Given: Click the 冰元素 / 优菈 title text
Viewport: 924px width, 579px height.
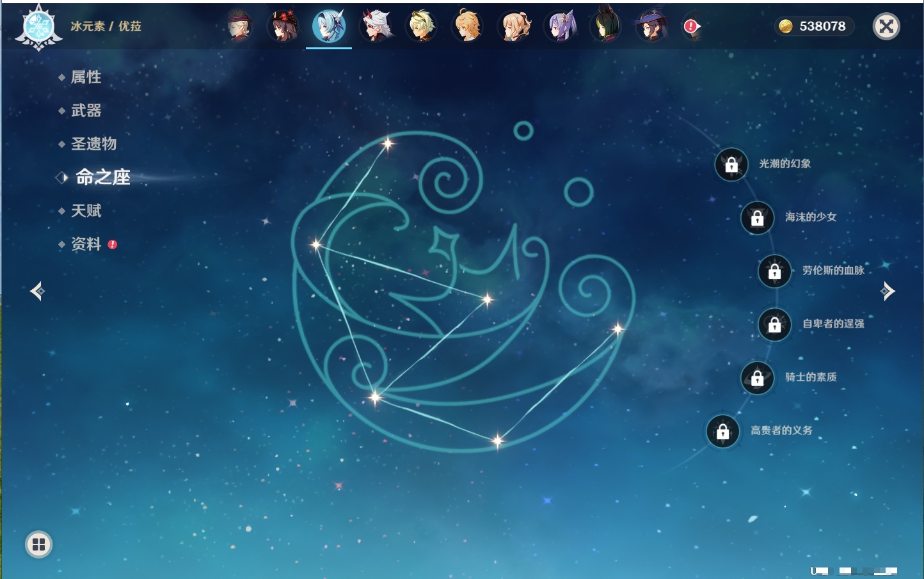Looking at the screenshot, I should (106, 26).
